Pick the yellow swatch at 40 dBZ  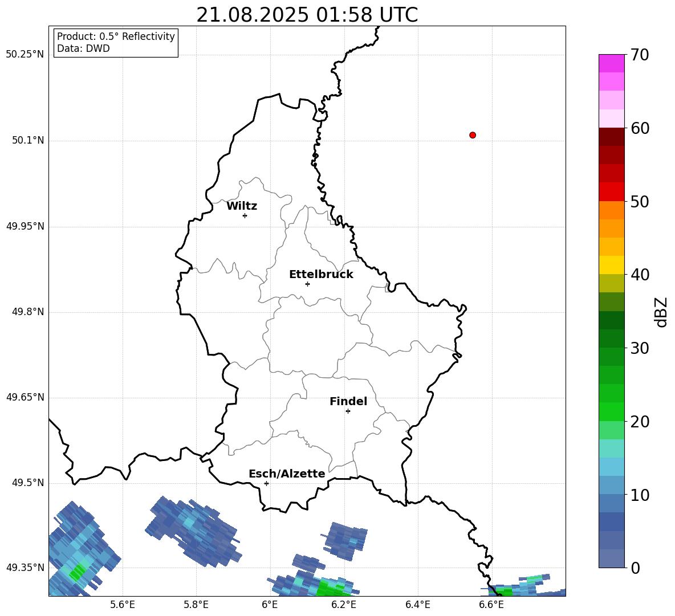(x=611, y=265)
